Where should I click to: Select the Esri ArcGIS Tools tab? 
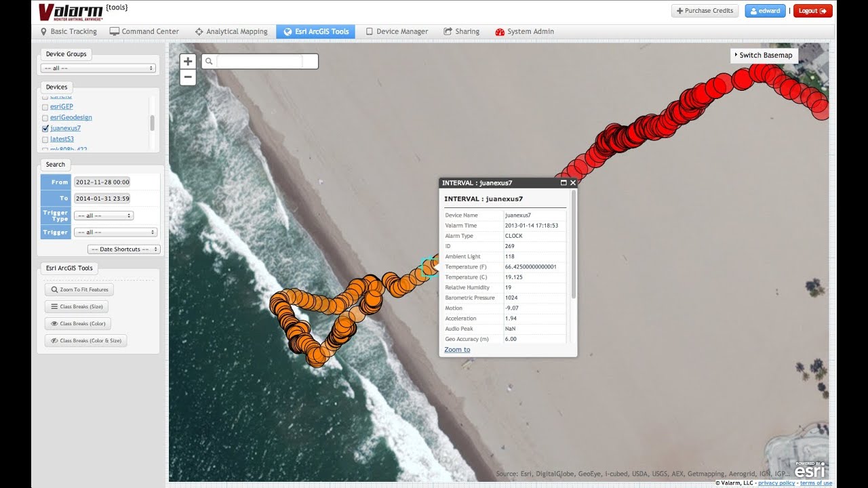315,31
